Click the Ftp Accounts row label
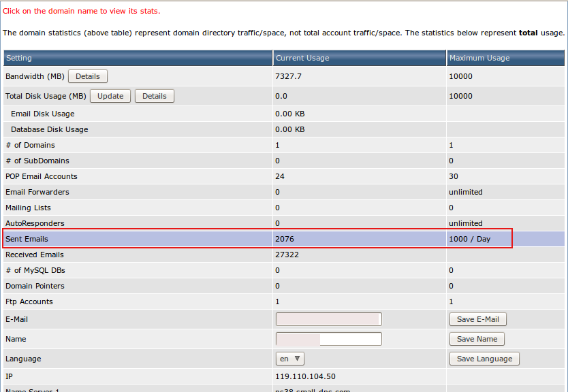The width and height of the screenshot is (568, 392). pos(29,301)
